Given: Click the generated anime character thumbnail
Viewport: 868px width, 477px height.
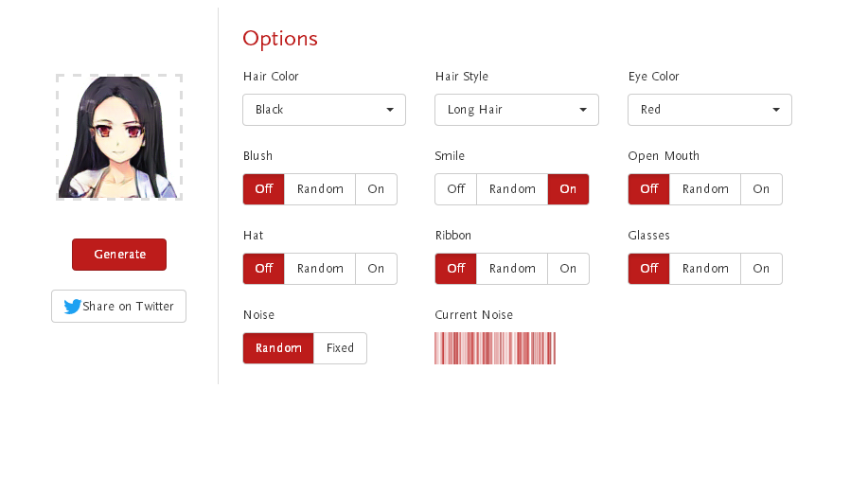Looking at the screenshot, I should (x=119, y=137).
